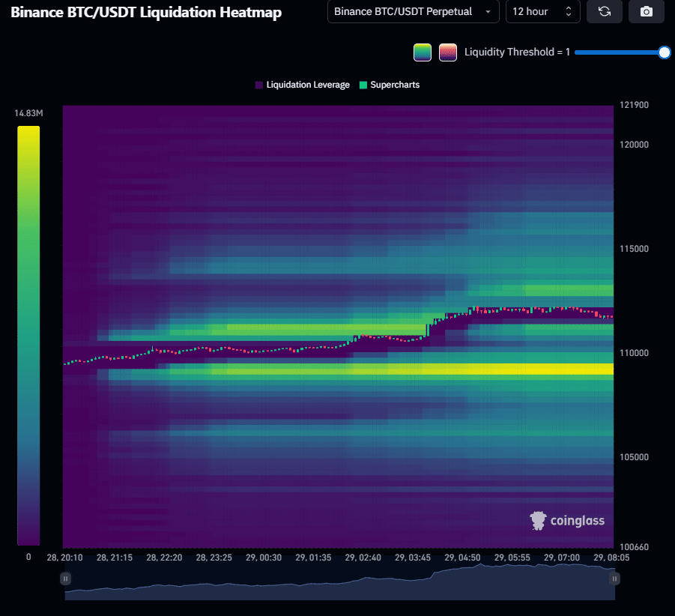The height and width of the screenshot is (616, 675).
Task: Select the pink-purple color scheme swatch
Action: tap(448, 52)
